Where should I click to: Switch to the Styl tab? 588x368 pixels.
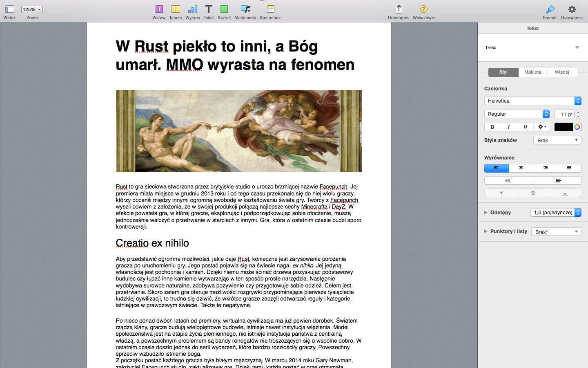(x=503, y=72)
